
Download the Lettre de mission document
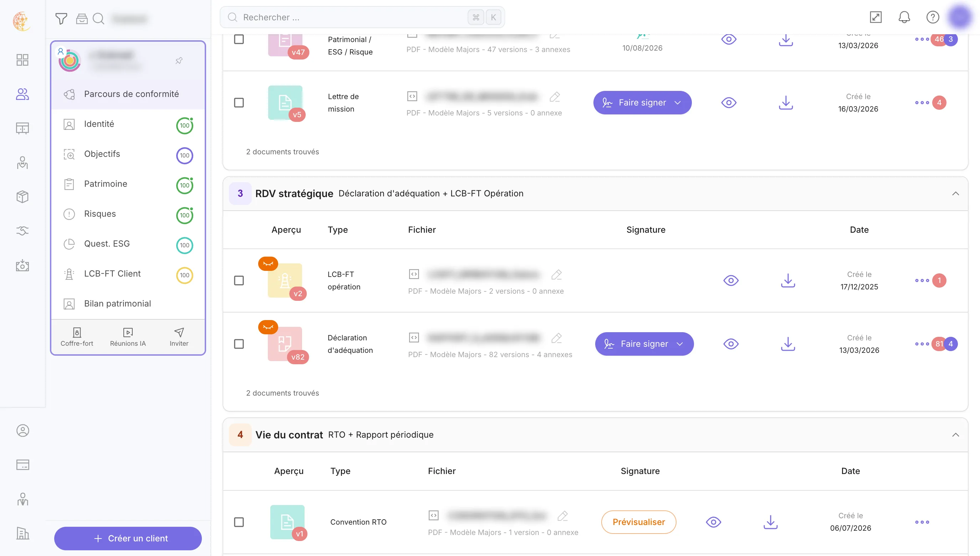click(786, 103)
